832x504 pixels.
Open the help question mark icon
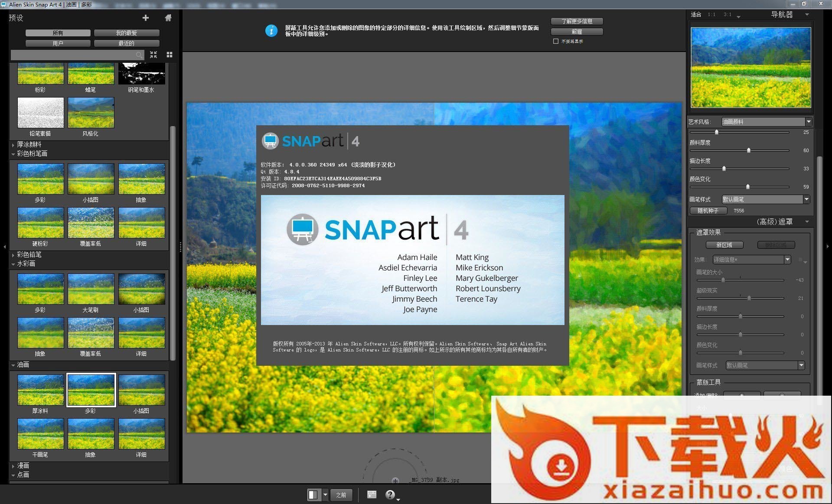click(x=390, y=494)
